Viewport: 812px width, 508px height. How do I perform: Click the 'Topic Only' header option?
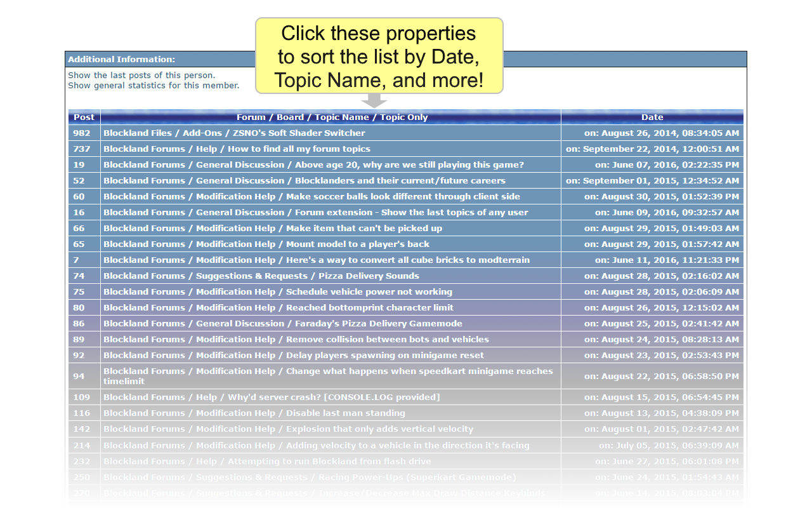click(x=404, y=117)
